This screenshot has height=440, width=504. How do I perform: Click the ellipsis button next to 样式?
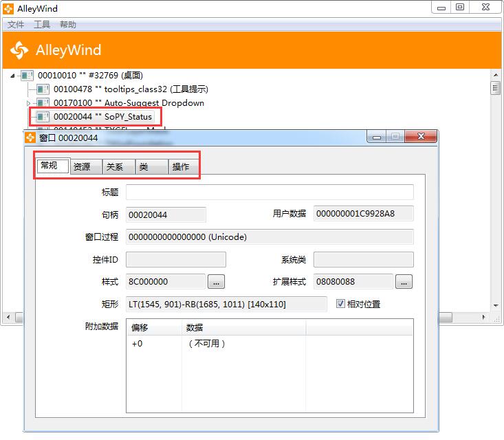[216, 281]
